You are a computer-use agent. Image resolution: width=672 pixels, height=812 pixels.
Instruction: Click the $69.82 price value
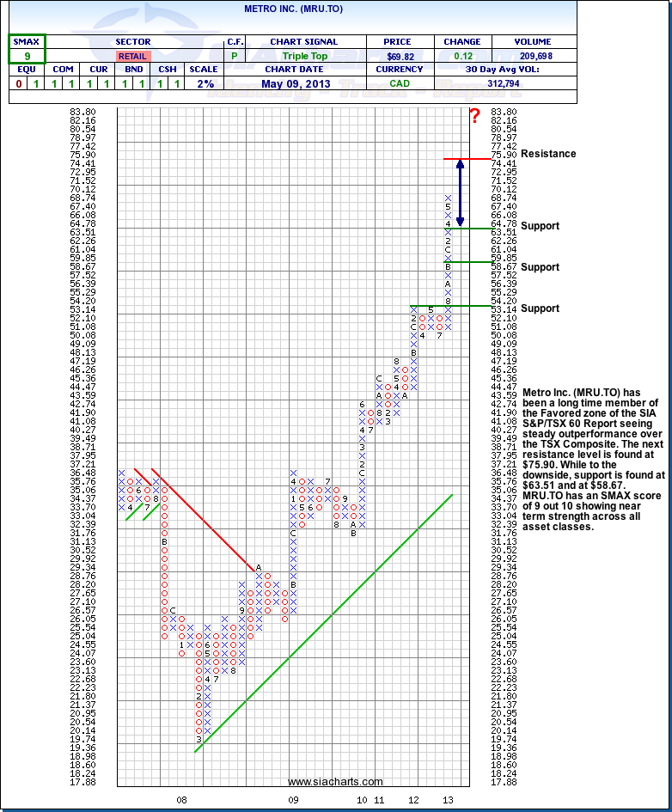(x=400, y=56)
